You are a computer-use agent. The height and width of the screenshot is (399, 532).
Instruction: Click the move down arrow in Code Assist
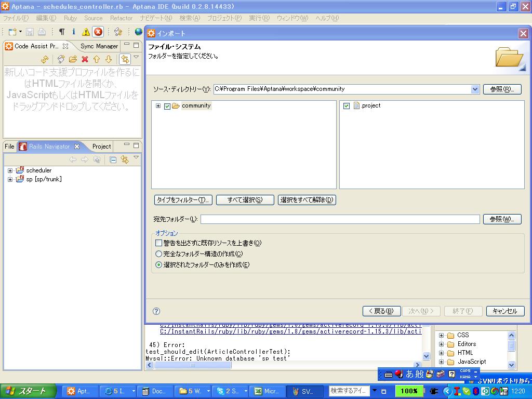(109, 59)
